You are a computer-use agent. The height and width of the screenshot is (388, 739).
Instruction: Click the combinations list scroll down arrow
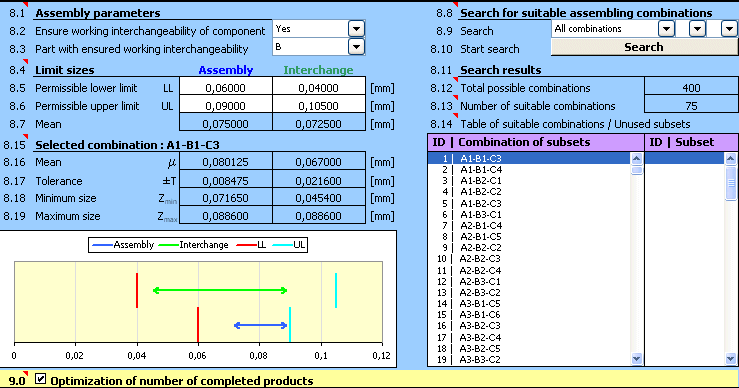tap(637, 359)
